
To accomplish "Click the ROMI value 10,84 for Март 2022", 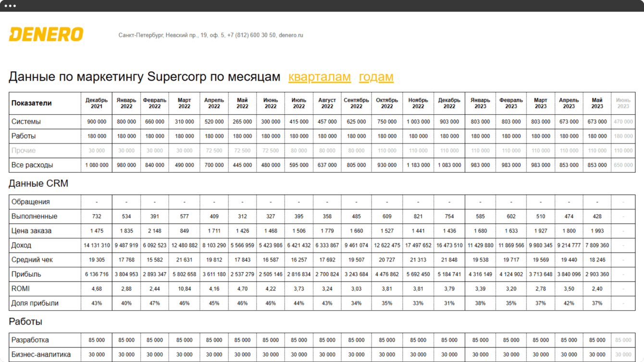I will 184,289.
